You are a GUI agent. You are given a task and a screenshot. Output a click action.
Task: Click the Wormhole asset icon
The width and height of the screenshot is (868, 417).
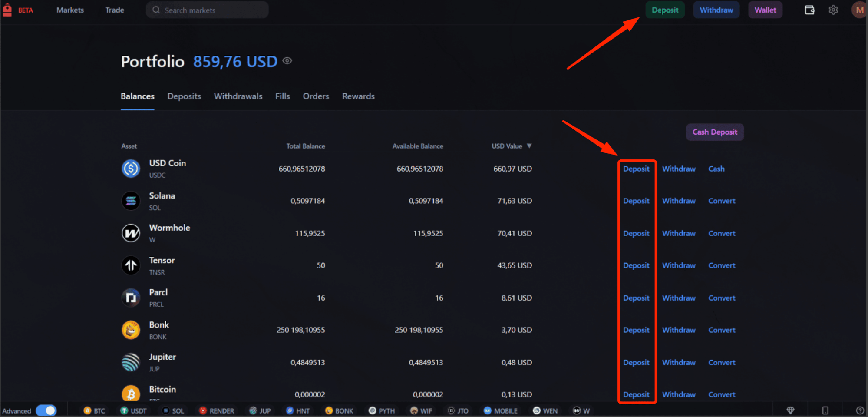click(x=131, y=233)
